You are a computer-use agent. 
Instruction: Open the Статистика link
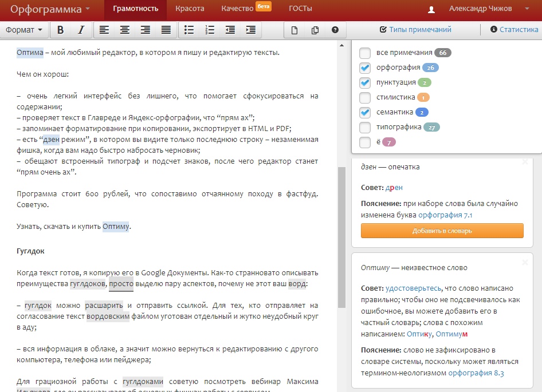519,29
